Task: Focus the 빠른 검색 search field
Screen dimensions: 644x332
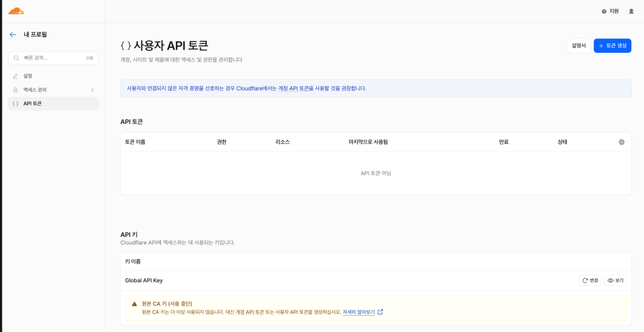Action: click(x=53, y=58)
